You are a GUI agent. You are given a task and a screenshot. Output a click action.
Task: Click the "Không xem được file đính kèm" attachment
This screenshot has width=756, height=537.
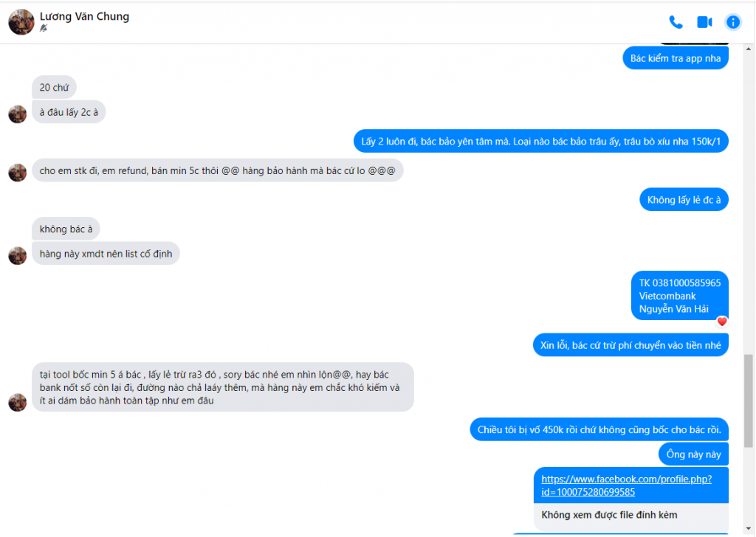(609, 515)
